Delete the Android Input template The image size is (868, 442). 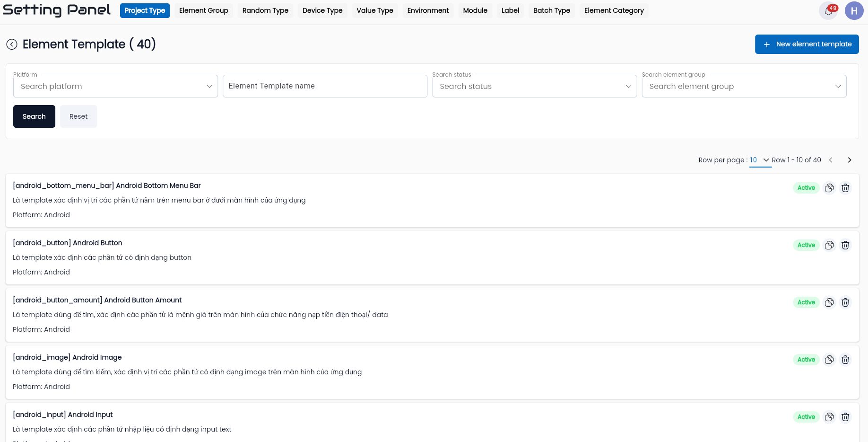(x=845, y=417)
